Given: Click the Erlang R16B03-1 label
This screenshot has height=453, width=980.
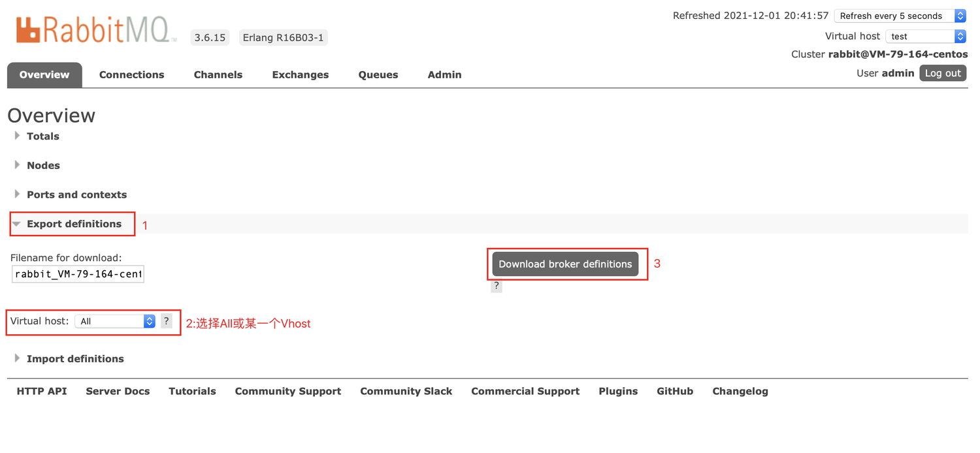Looking at the screenshot, I should 283,38.
